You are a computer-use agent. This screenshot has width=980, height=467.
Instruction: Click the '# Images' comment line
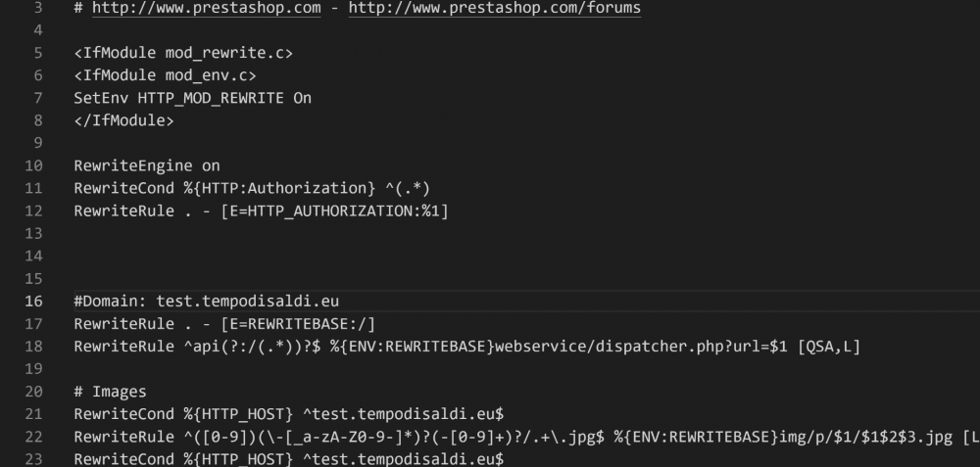coord(110,391)
